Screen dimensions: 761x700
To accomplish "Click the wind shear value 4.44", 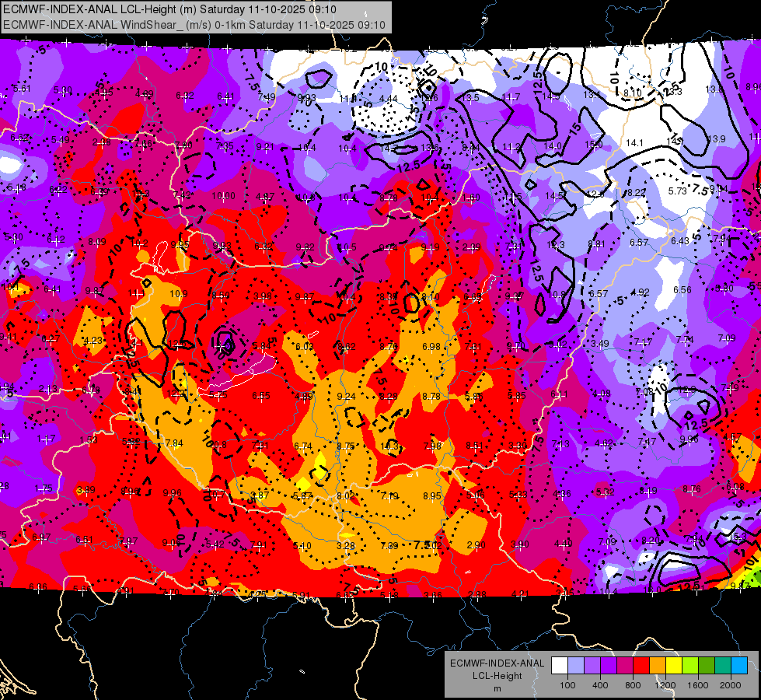I will 388,99.
